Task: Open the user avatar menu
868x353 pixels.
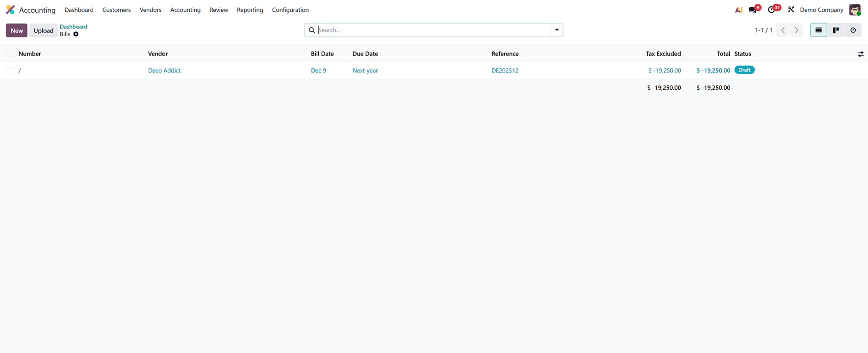Action: [855, 10]
